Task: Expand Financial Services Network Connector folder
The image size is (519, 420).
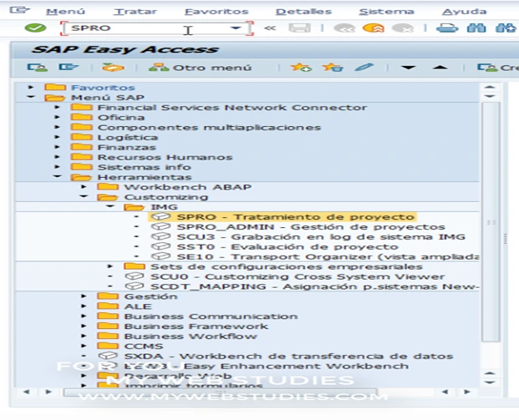Action: click(58, 107)
